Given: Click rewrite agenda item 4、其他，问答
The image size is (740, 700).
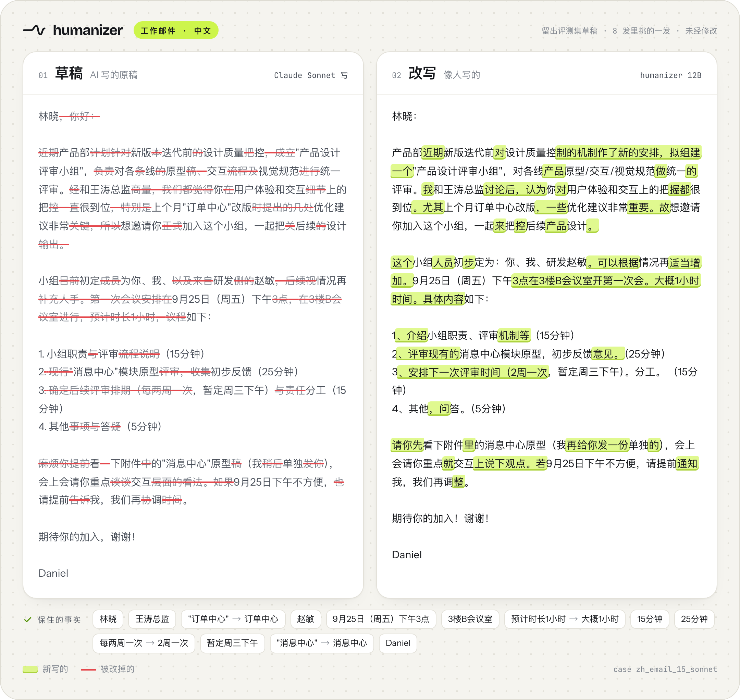Looking at the screenshot, I should 449,409.
